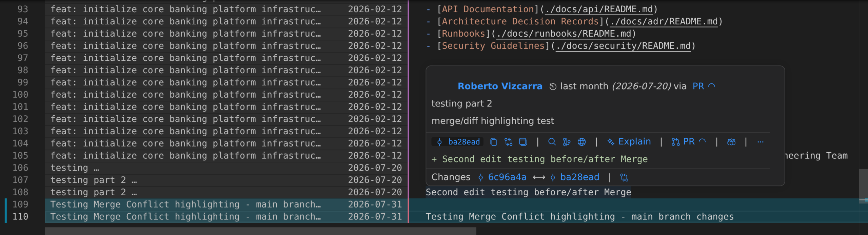Open the more actions ellipsis menu
The height and width of the screenshot is (235, 868).
761,142
